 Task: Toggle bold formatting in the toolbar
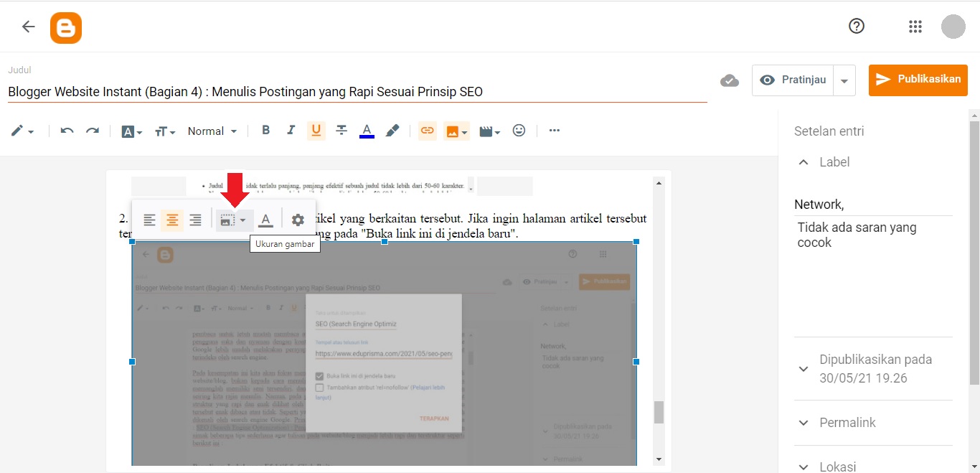coord(265,130)
